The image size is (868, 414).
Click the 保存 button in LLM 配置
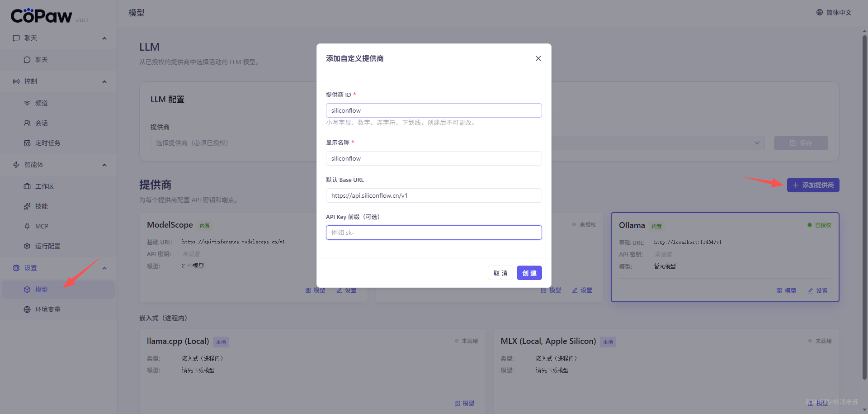coord(801,143)
